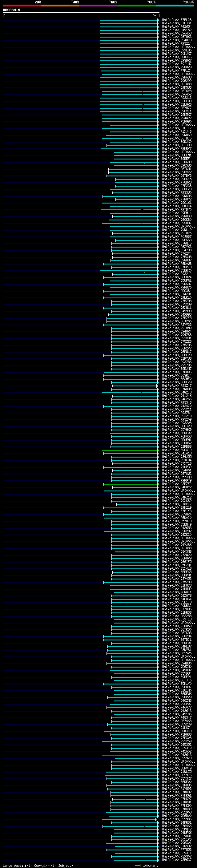Screen dimensions: 197x868
Task: Select the UniRef100_Q6PLR9 label
Action: (x=177, y=356)
